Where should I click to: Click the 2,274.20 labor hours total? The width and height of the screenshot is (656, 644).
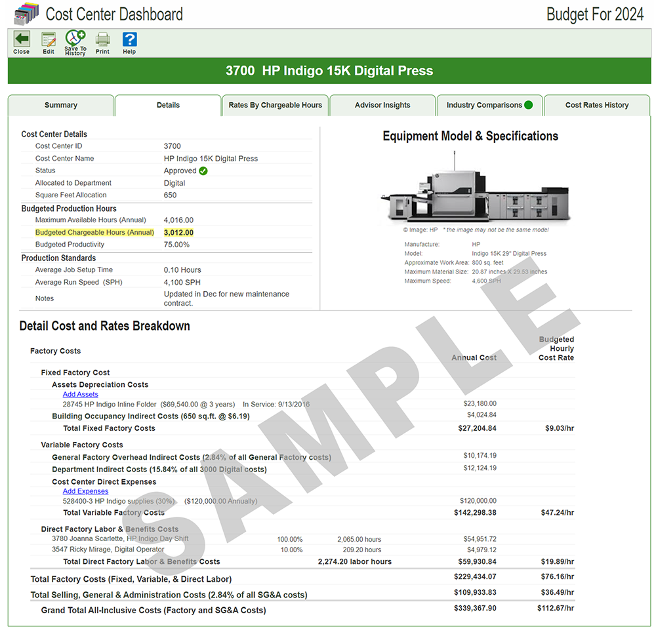(x=355, y=561)
